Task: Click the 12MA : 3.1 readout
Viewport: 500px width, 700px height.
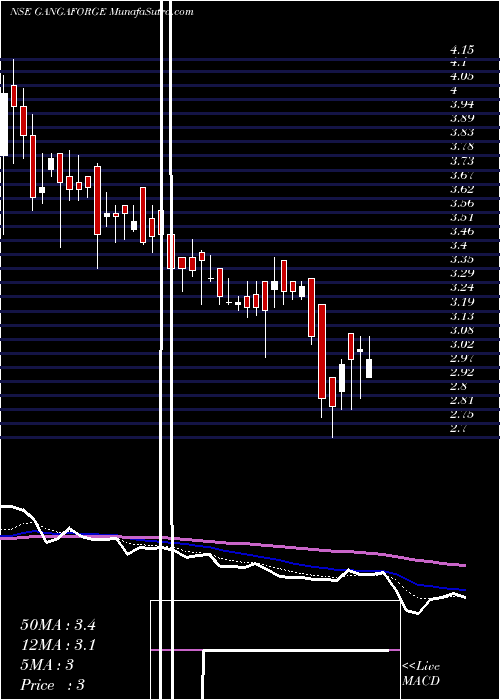Action: [x=58, y=645]
